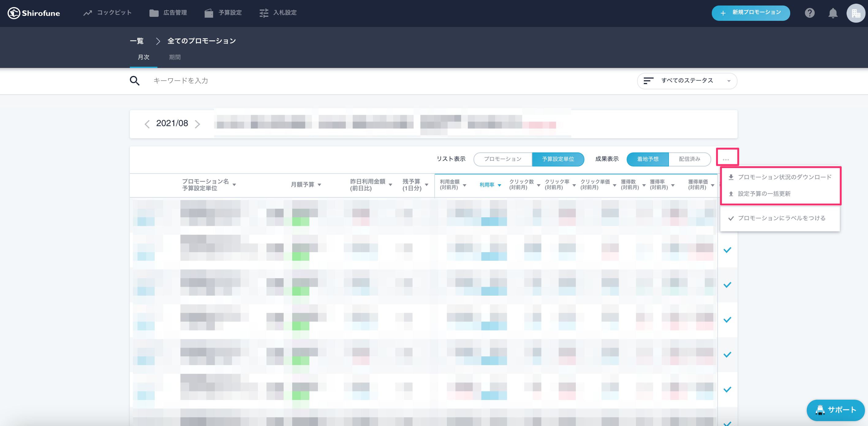Click the 入札設定 sliders icon
Image resolution: width=868 pixels, height=426 pixels.
tap(264, 13)
